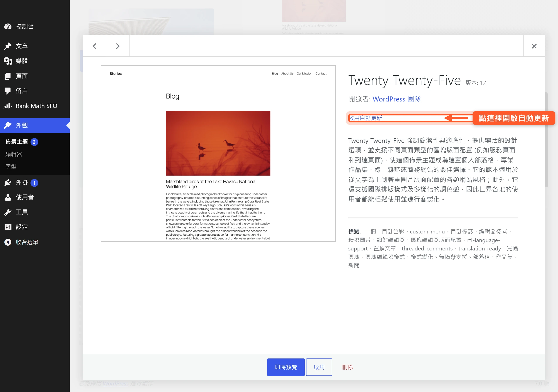Select 編輯器 submenu item

pos(14,154)
